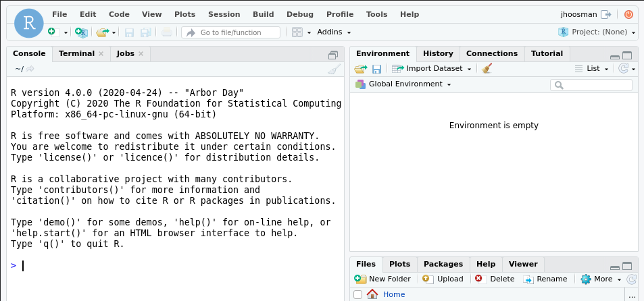Screen dimensions: 644x301
Task: Click the Delete button in Files
Action: point(495,279)
